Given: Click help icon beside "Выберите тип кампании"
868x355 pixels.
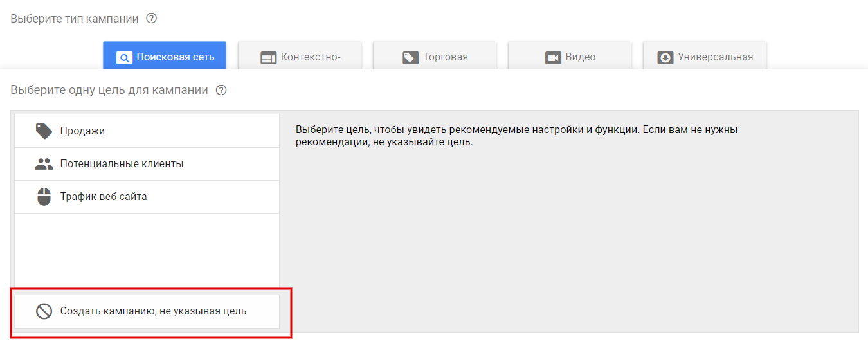Looking at the screenshot, I should coord(152,19).
